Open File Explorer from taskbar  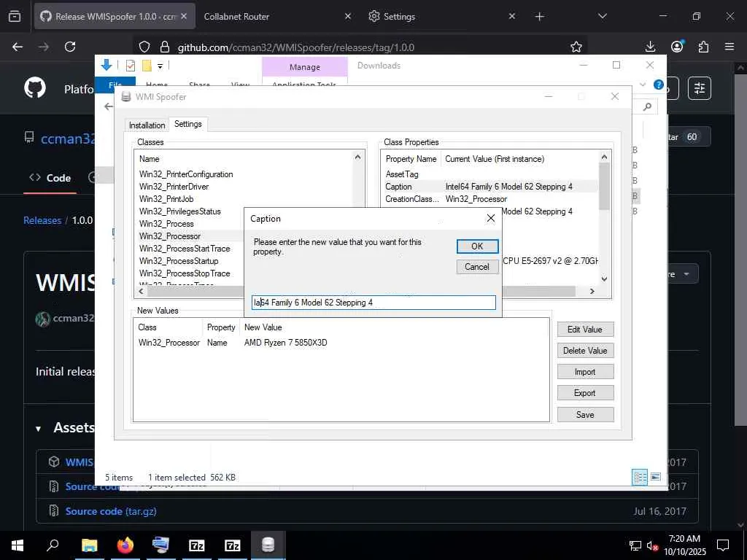[x=89, y=545]
